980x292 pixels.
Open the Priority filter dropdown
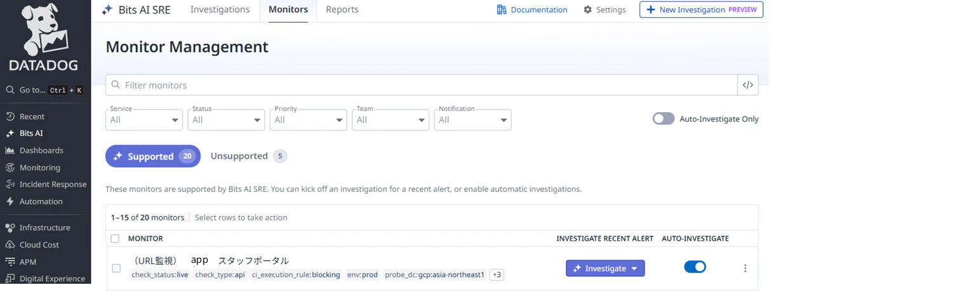pos(308,120)
